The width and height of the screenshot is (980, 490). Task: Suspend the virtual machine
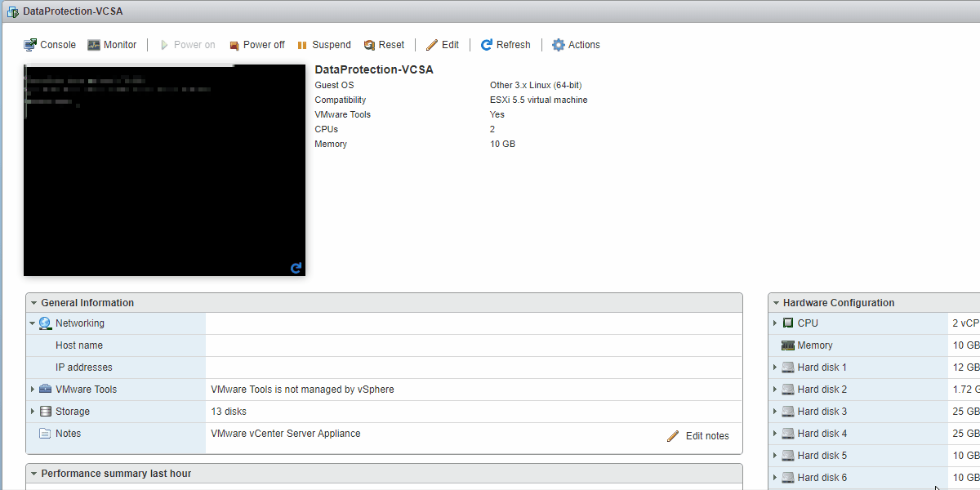click(323, 45)
